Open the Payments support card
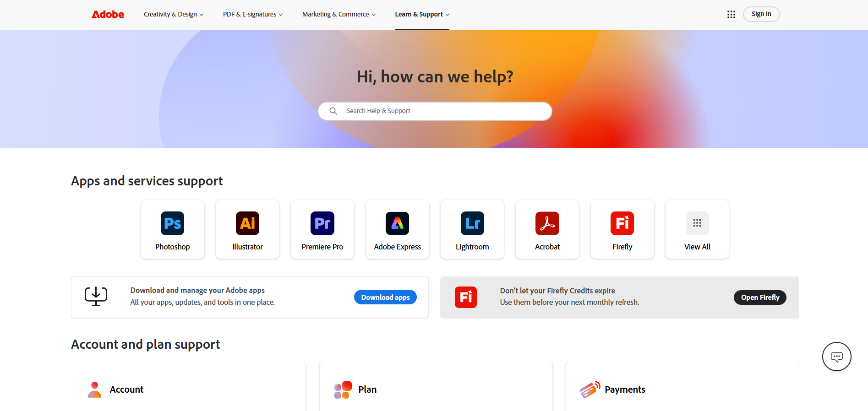868x411 pixels. click(x=625, y=389)
